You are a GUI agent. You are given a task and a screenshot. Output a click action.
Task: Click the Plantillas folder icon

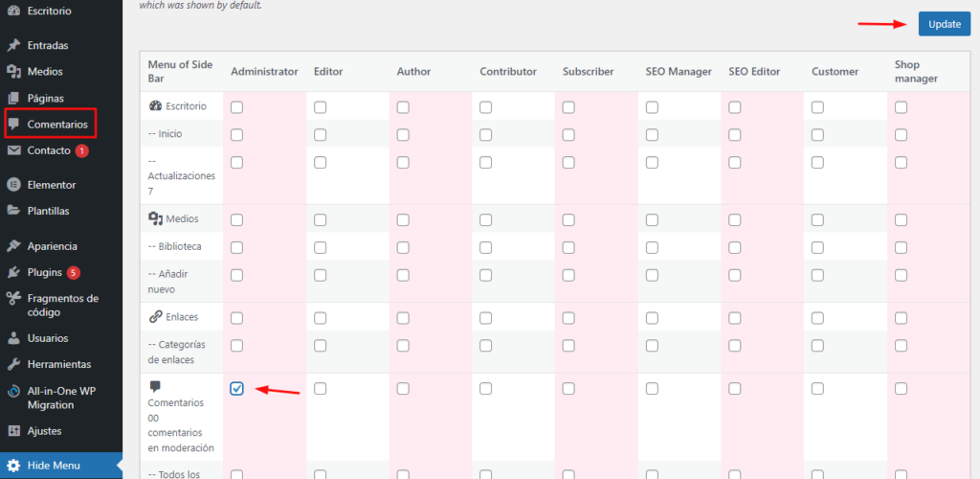pos(13,211)
